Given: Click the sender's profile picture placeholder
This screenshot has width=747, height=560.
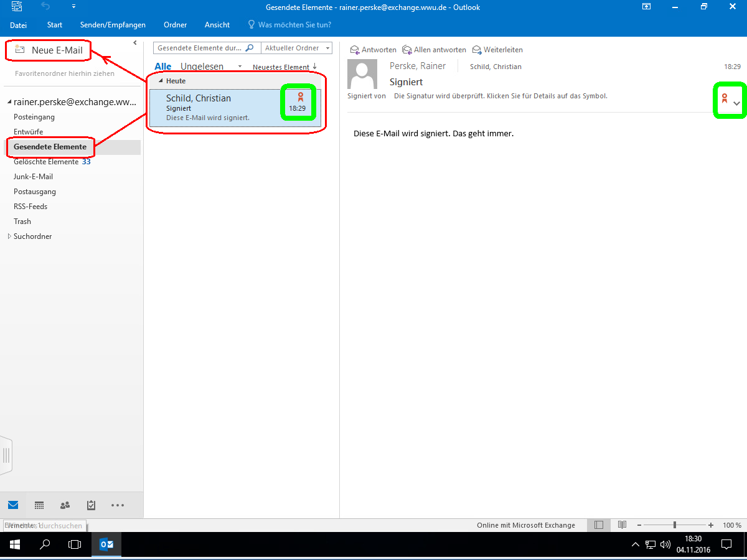Looking at the screenshot, I should tap(362, 75).
